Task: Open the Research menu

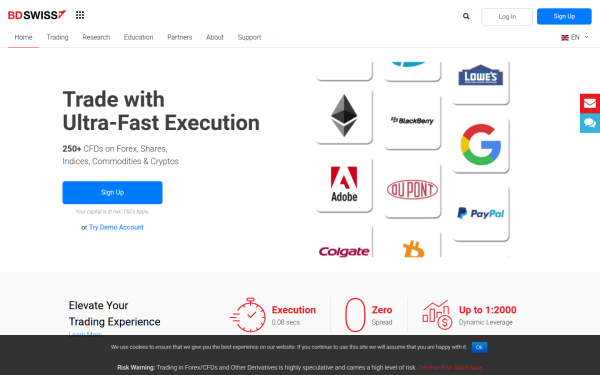Action: point(96,37)
